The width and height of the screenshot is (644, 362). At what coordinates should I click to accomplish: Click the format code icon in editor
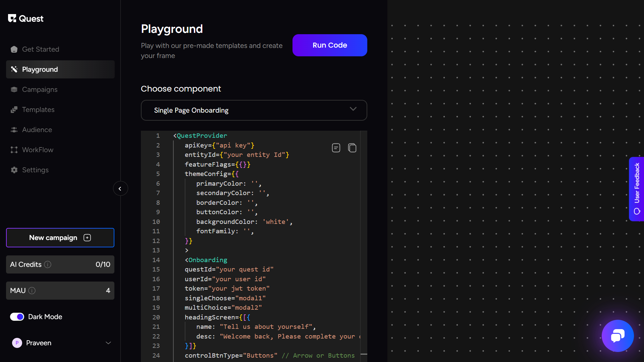point(336,148)
